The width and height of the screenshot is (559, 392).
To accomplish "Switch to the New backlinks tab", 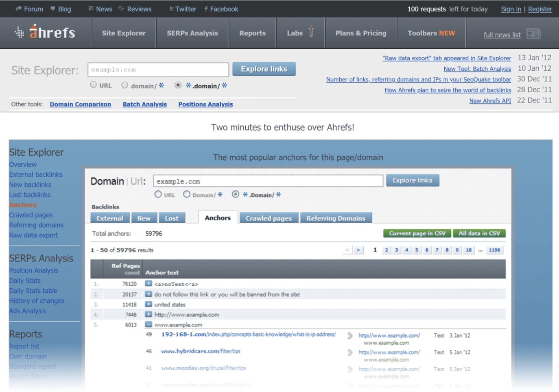I will (144, 218).
